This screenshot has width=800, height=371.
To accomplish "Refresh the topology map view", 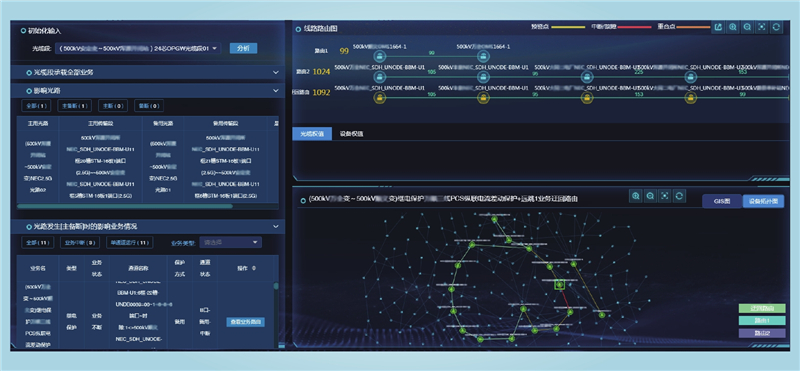I will point(679,196).
